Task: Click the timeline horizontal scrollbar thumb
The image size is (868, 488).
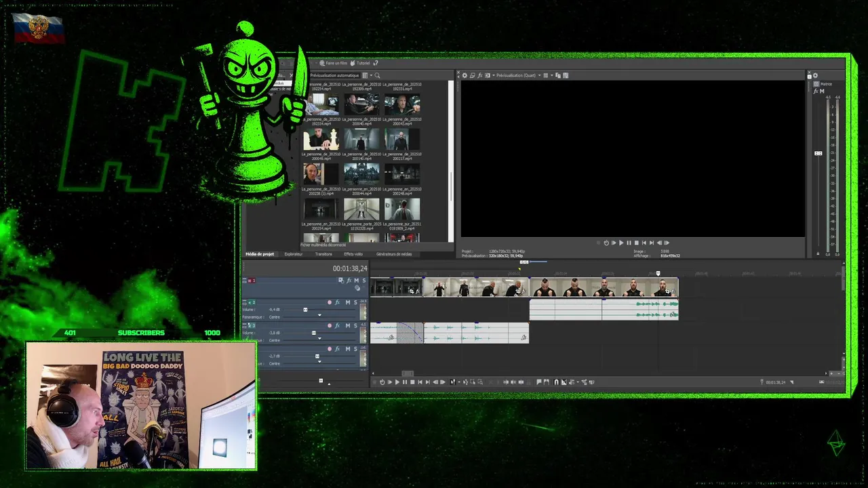Action: point(408,373)
